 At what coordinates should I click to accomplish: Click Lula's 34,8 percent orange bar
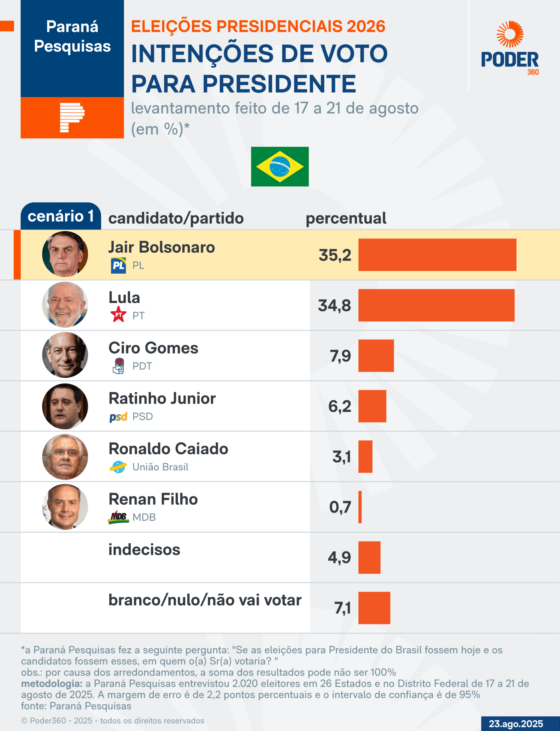(x=436, y=305)
